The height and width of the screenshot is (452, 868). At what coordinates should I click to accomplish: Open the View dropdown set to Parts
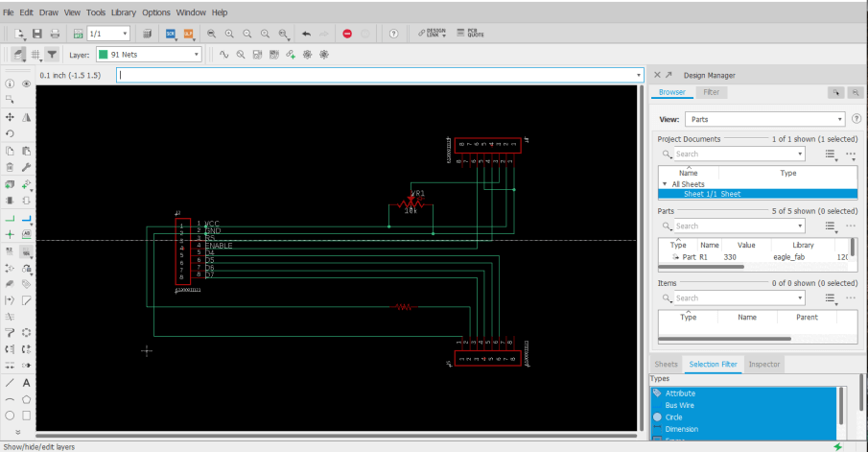[x=764, y=120]
